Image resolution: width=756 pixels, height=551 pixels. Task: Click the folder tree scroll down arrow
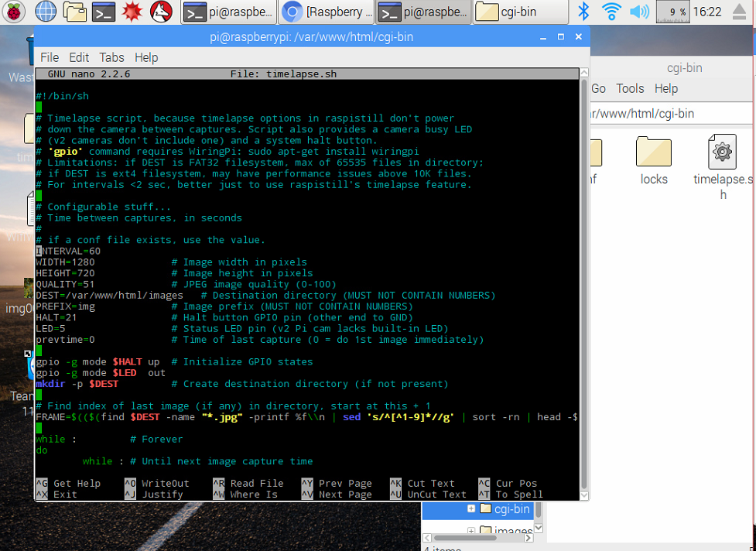point(539,529)
